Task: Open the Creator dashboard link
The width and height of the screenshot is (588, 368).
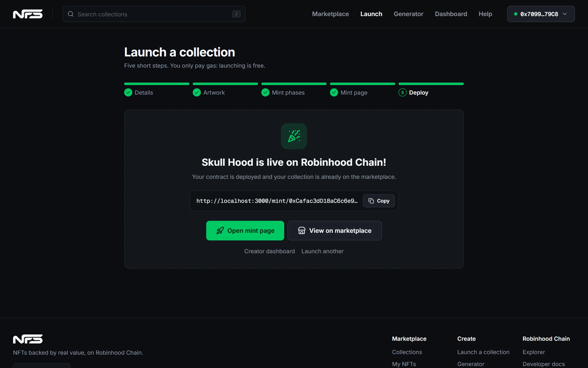Action: (x=269, y=251)
